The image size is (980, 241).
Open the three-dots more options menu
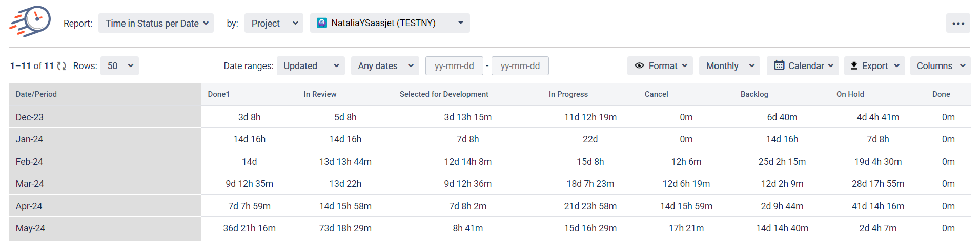[958, 23]
